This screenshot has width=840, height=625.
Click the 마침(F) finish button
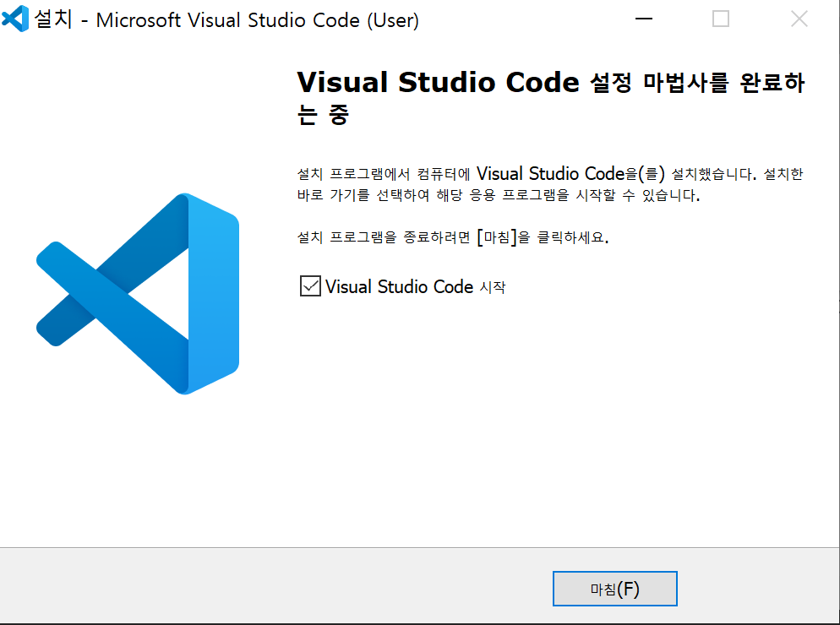(x=615, y=590)
